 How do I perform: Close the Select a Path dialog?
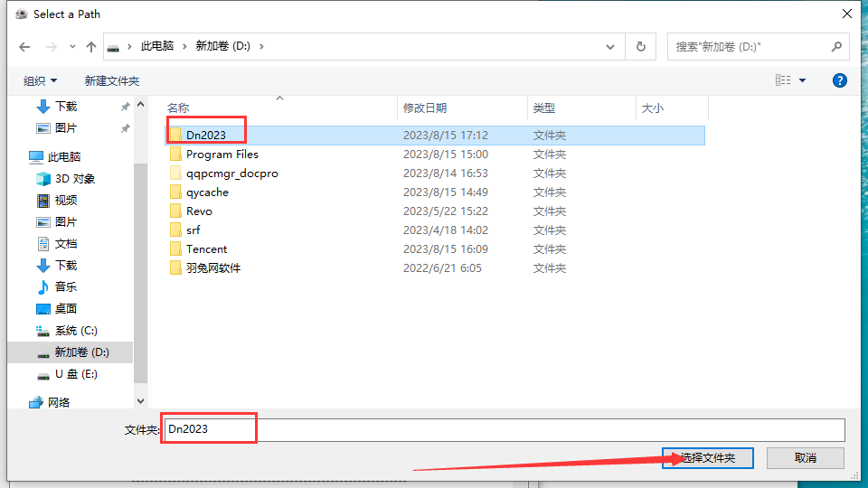click(847, 14)
